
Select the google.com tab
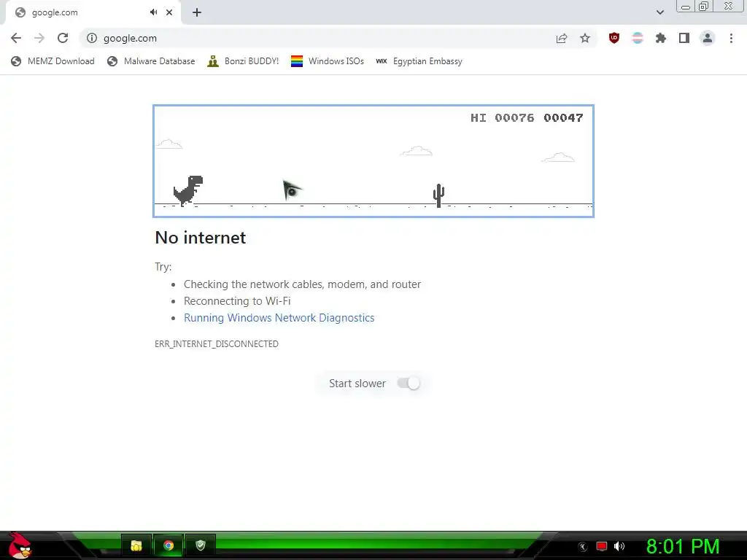93,12
